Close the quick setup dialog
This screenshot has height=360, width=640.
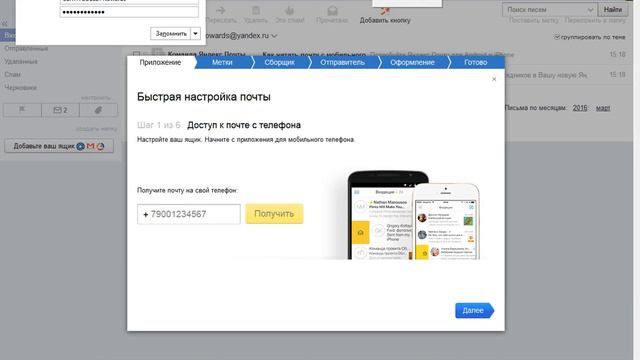(x=494, y=79)
